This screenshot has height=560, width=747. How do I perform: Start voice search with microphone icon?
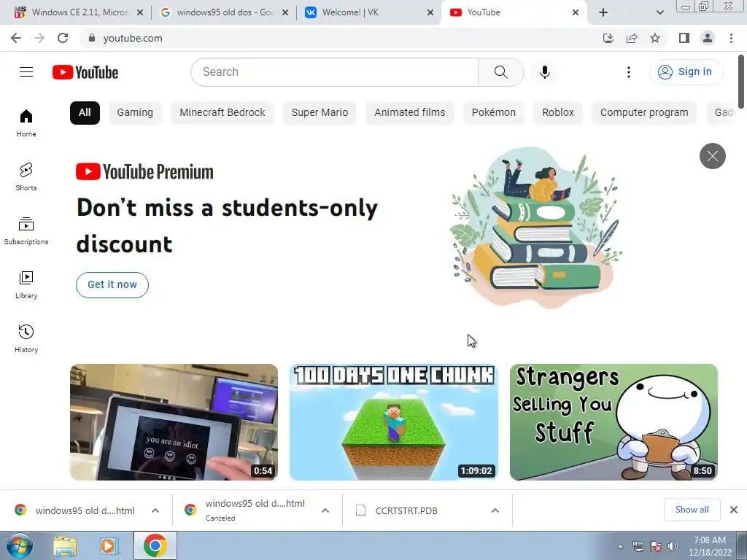[x=545, y=72]
